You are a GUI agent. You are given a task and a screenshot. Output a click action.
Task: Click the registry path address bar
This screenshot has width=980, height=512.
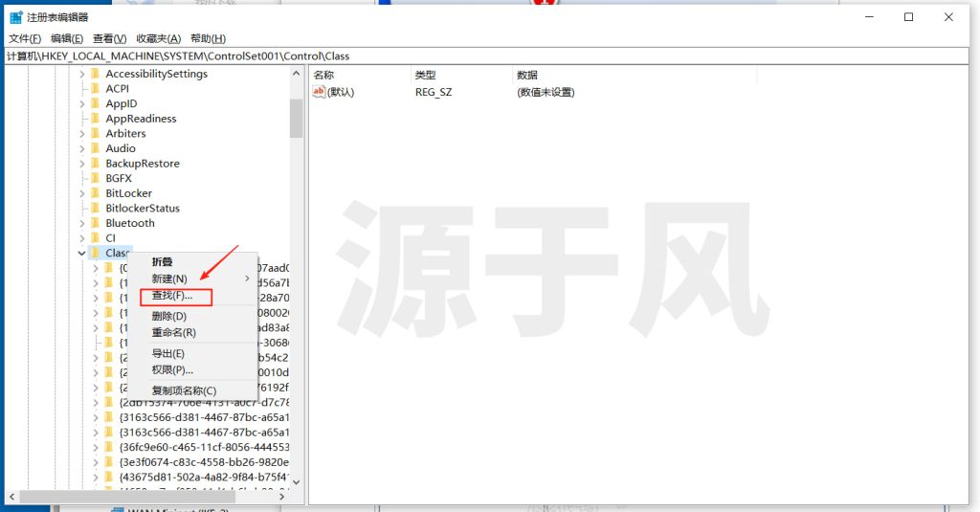tap(487, 56)
